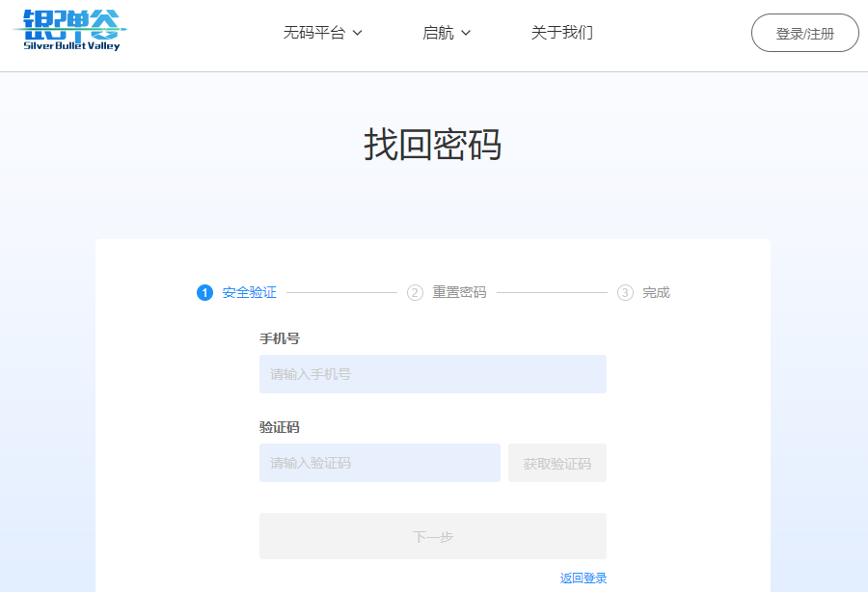Open the 无码平台 menu label
The height and width of the screenshot is (592, 868).
(313, 33)
